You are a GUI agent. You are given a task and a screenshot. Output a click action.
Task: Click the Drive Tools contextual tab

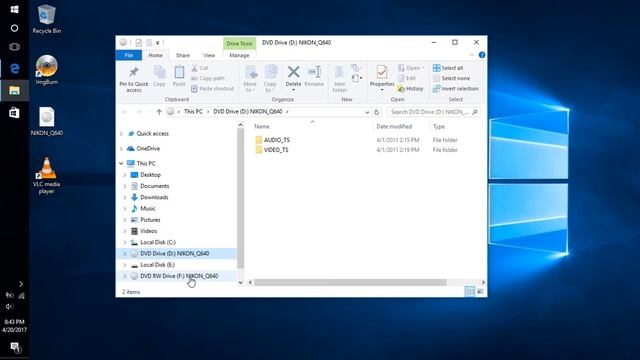(x=239, y=43)
